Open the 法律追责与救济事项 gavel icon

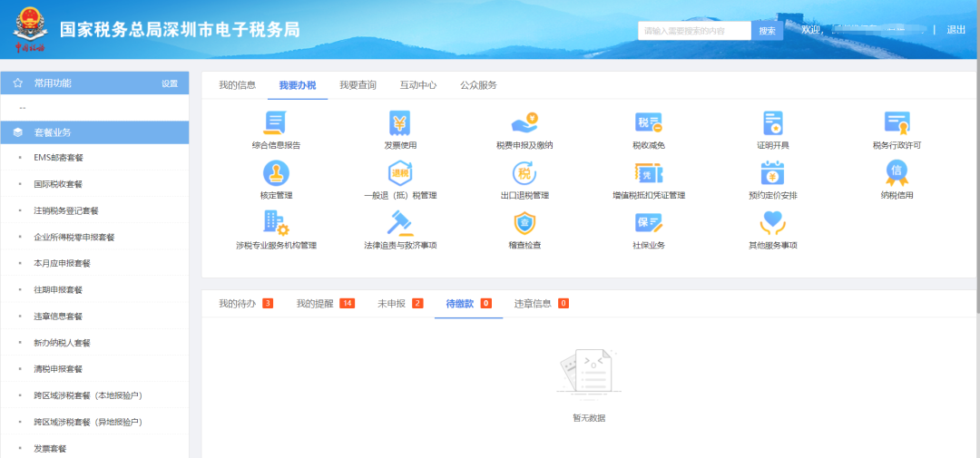400,222
